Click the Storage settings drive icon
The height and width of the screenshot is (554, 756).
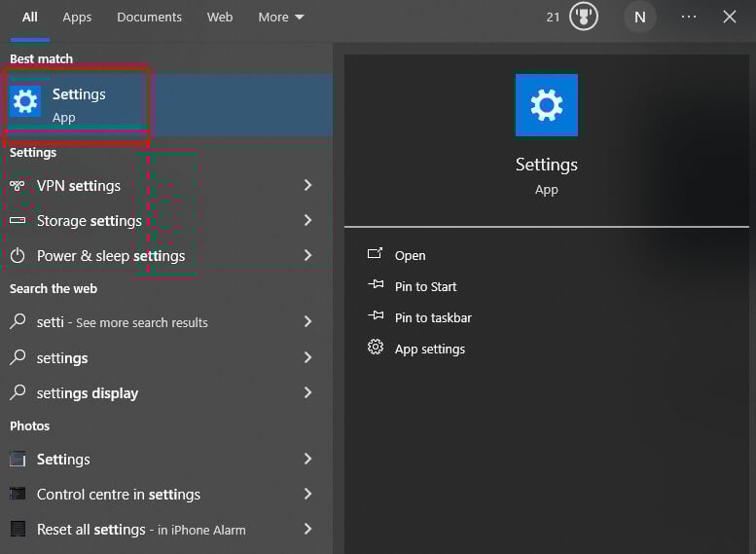(18, 221)
